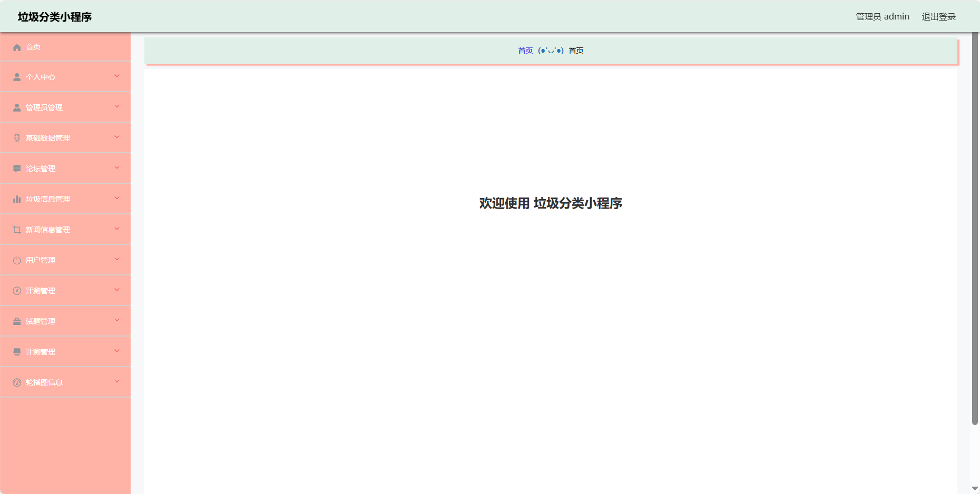Click the 垃圾分类小程序 title in the header

(55, 17)
